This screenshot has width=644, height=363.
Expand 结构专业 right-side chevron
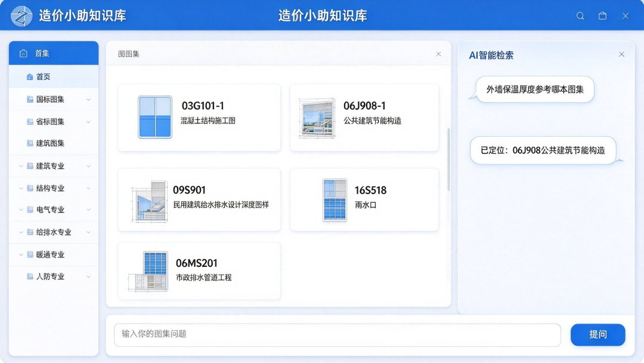click(88, 188)
